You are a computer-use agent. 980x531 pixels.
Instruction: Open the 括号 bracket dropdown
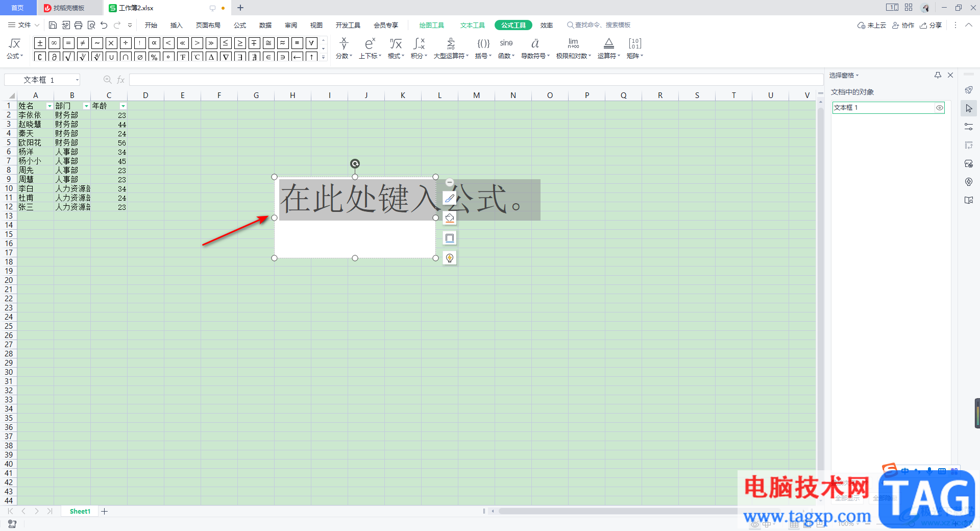pos(483,49)
